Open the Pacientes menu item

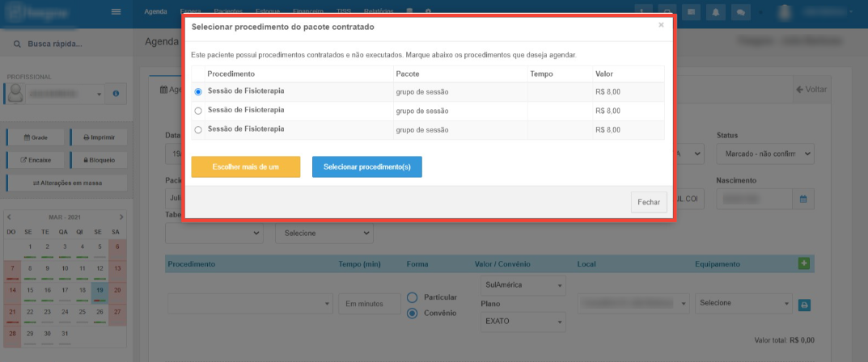pos(228,11)
